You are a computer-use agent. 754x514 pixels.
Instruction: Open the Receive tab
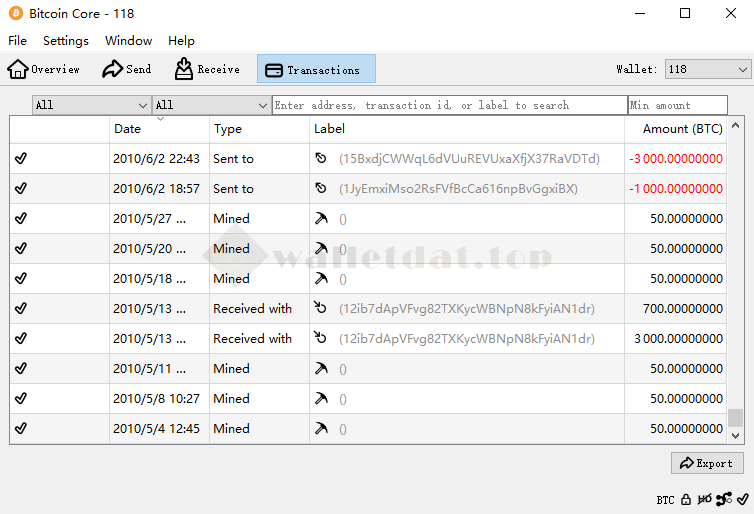click(x=207, y=69)
